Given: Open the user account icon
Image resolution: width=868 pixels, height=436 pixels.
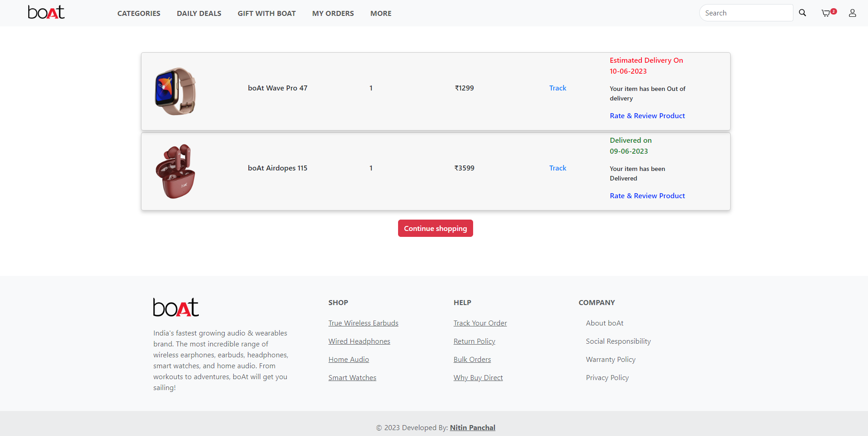Looking at the screenshot, I should 853,13.
